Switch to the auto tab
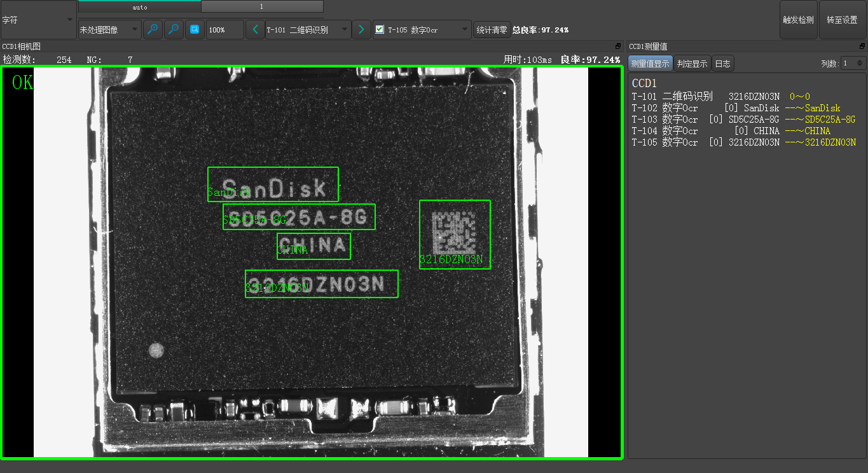Screen dimensions: 868x473 [x=140, y=7]
